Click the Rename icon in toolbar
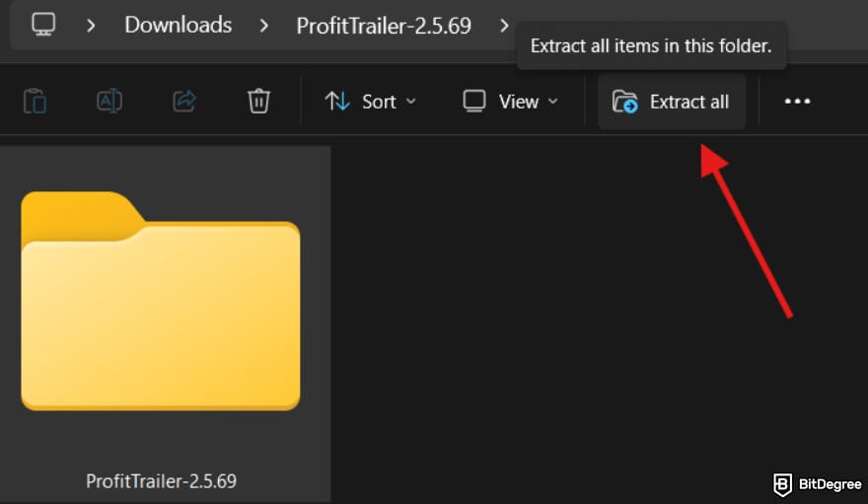 click(109, 102)
